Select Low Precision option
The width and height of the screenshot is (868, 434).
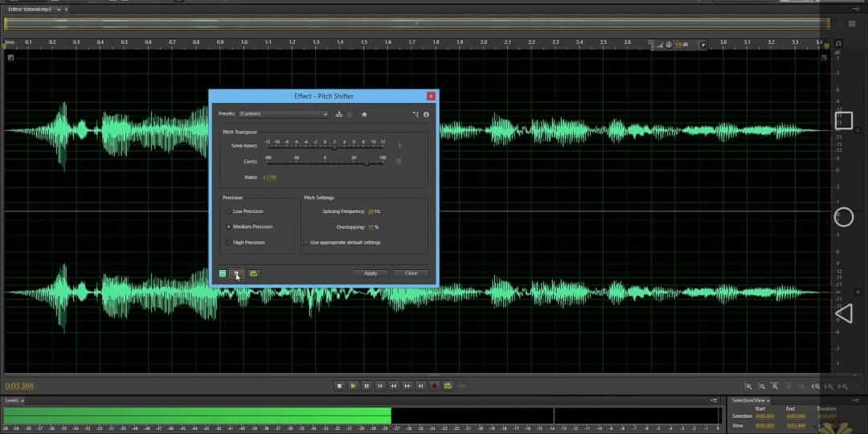click(x=244, y=211)
